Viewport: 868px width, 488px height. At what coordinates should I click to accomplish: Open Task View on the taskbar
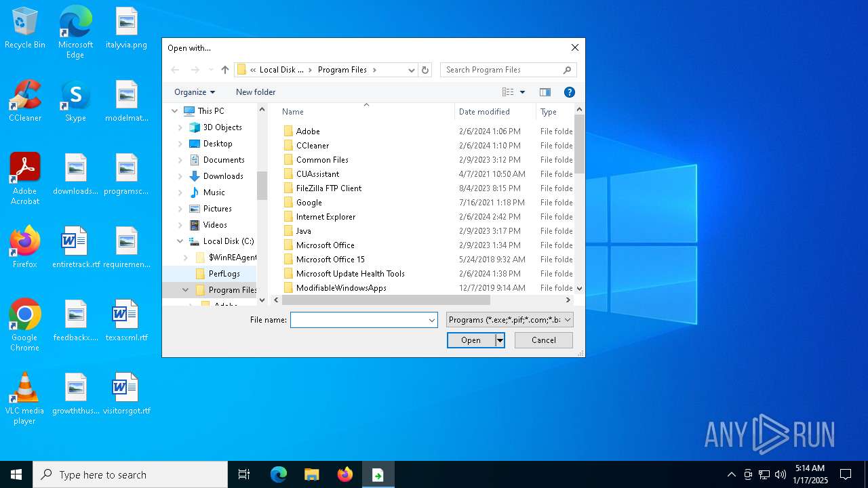pos(244,474)
